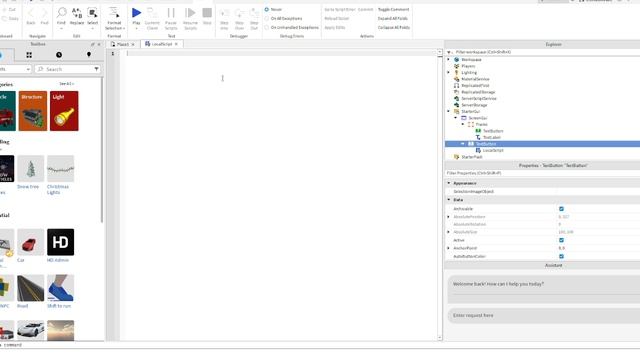Select Players in the Explorer

468,66
